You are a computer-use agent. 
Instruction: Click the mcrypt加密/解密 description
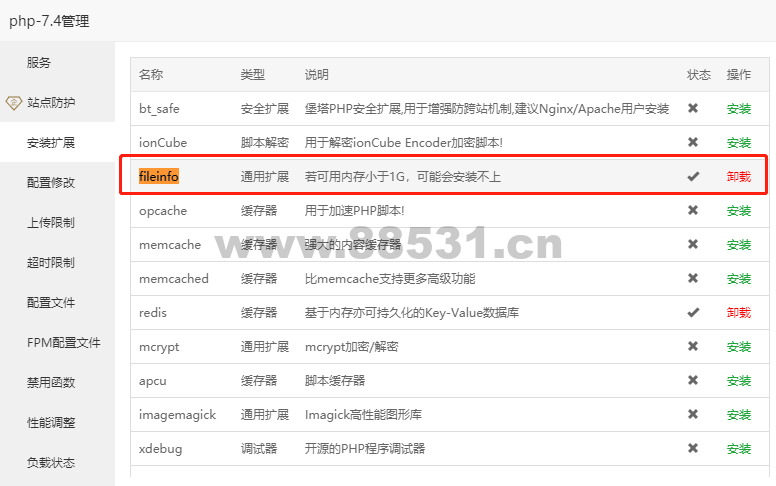(351, 347)
